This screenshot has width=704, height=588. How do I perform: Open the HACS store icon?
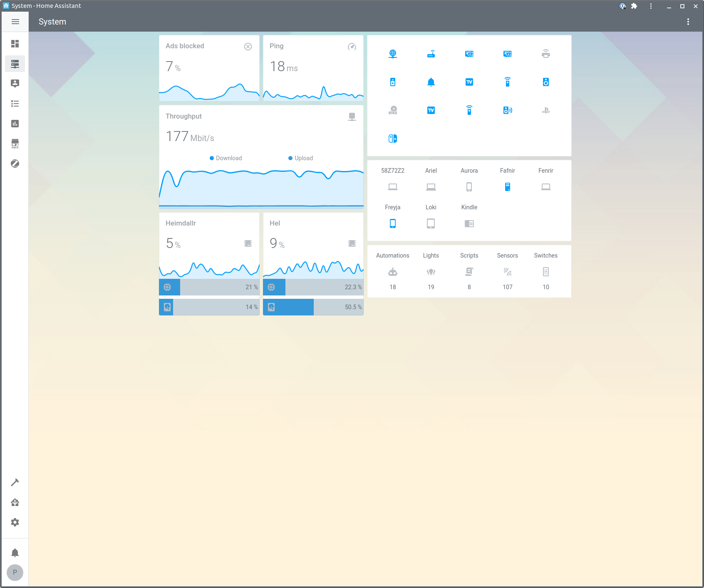15,144
